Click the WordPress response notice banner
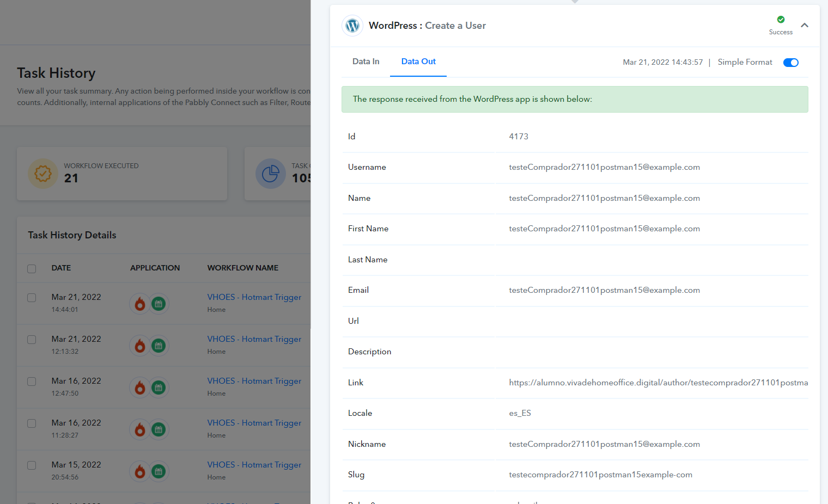The height and width of the screenshot is (504, 828). click(x=575, y=99)
